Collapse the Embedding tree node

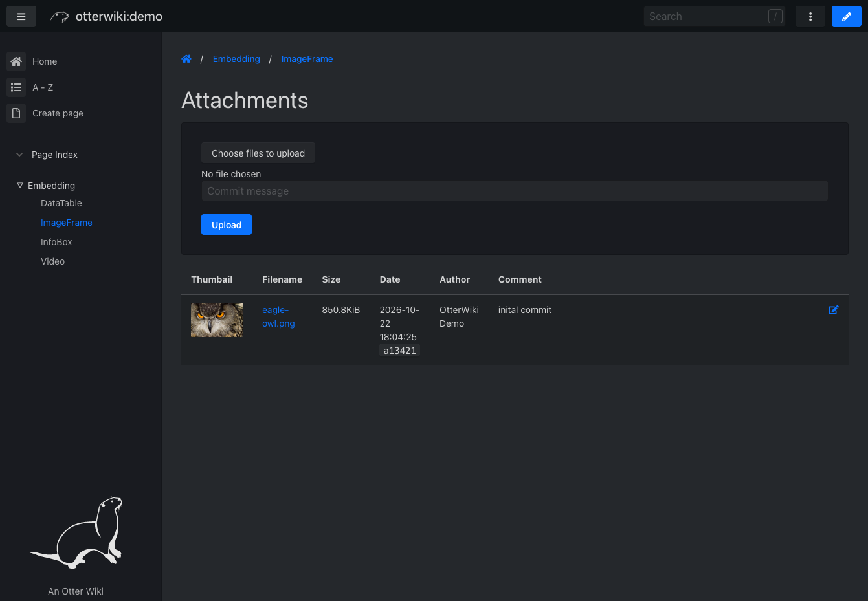pyautogui.click(x=20, y=186)
